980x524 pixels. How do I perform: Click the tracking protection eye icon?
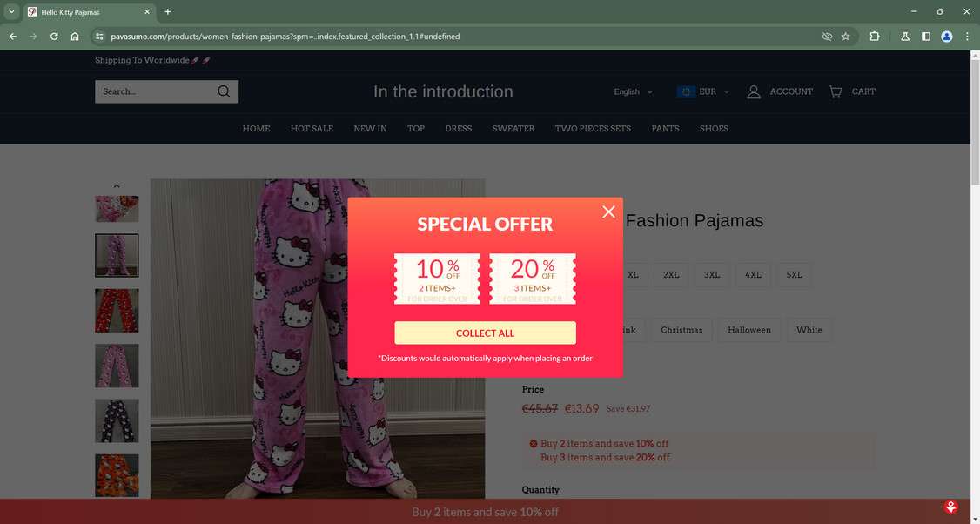tap(827, 37)
